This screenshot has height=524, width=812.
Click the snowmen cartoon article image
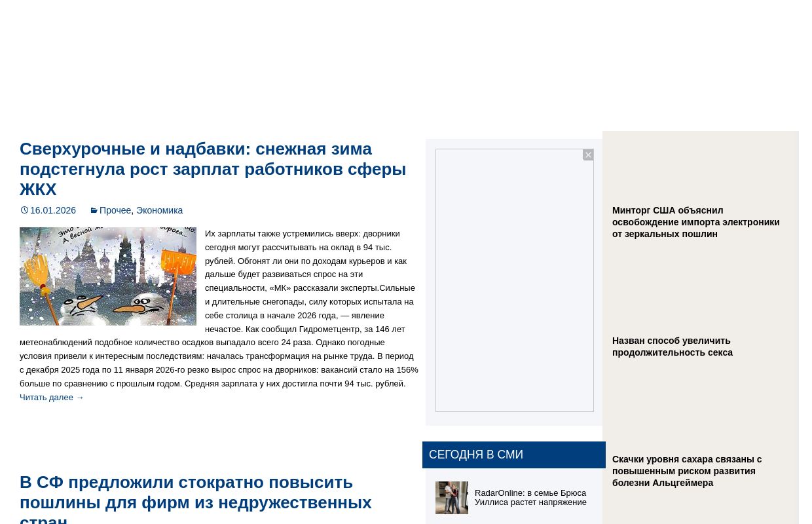[108, 276]
